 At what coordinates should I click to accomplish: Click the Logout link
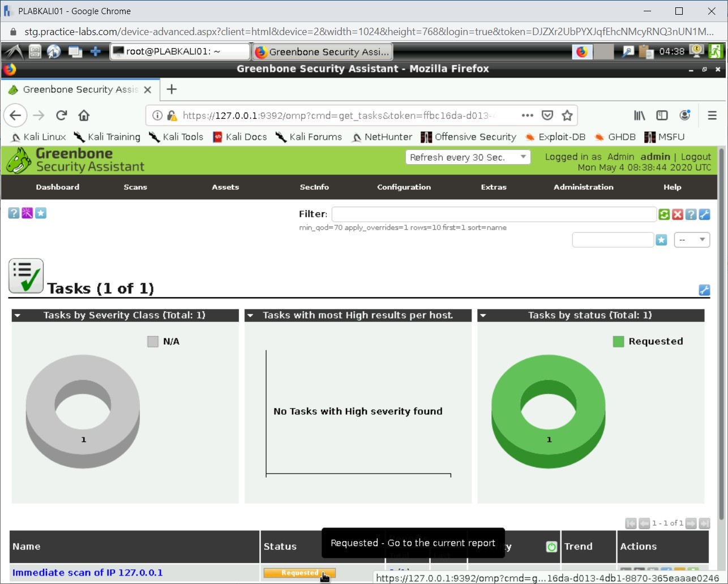[696, 157]
